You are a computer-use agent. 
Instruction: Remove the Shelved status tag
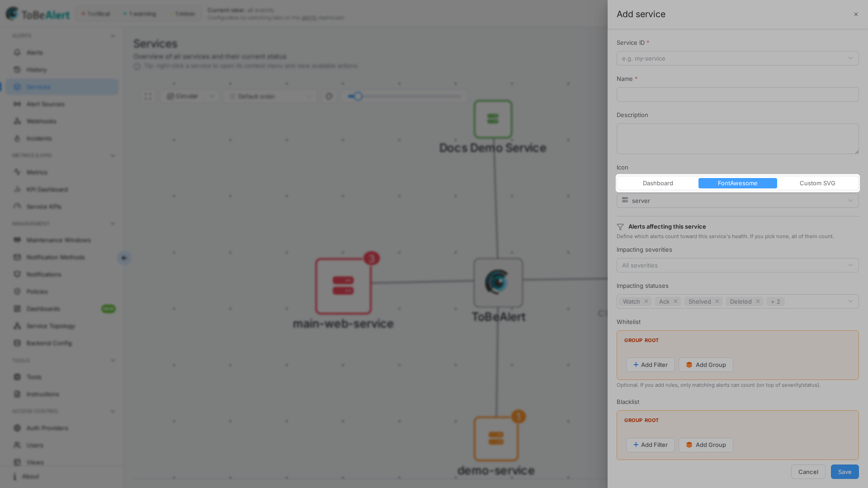coord(717,301)
